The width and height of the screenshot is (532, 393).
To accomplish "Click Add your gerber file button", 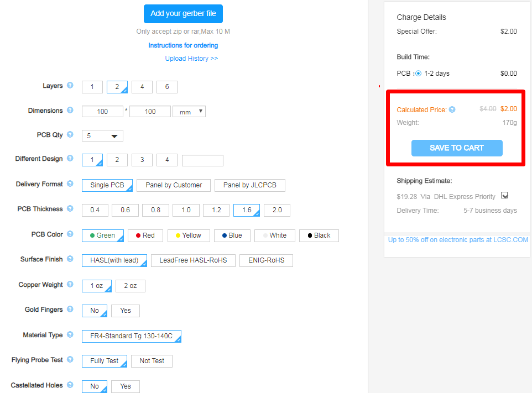I will click(x=183, y=14).
